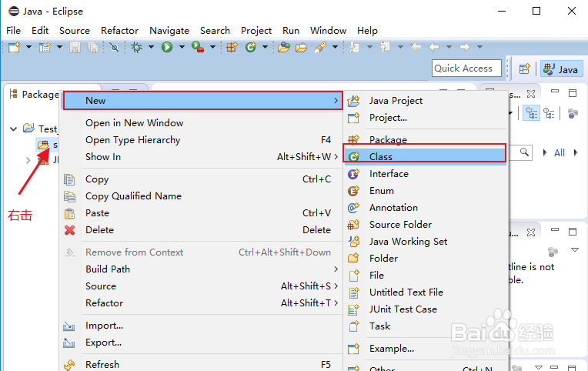
Task: Select Source Folder in New submenu
Action: click(426, 224)
